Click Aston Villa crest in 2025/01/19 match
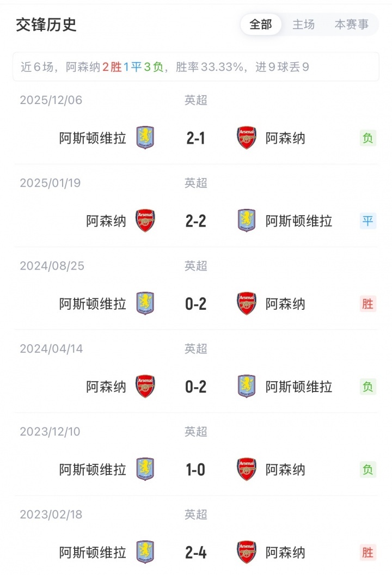392x575 pixels. coord(247,221)
